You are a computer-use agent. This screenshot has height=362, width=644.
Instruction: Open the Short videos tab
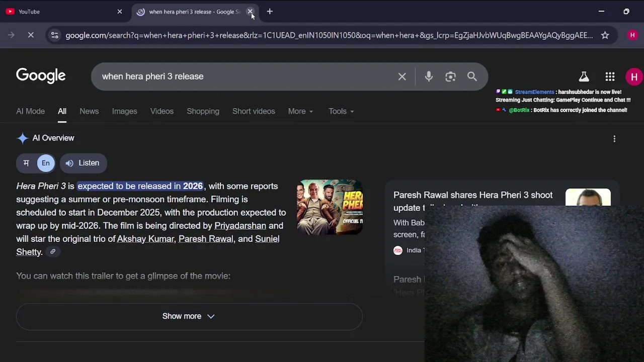254,111
